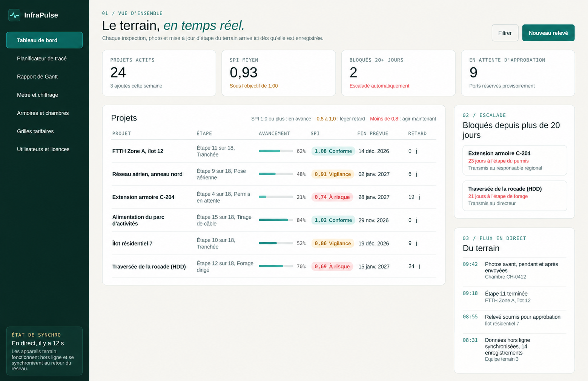This screenshot has height=381, width=588.
Task: Click the Bloqués 20+ jours stat card
Action: pyautogui.click(x=398, y=73)
